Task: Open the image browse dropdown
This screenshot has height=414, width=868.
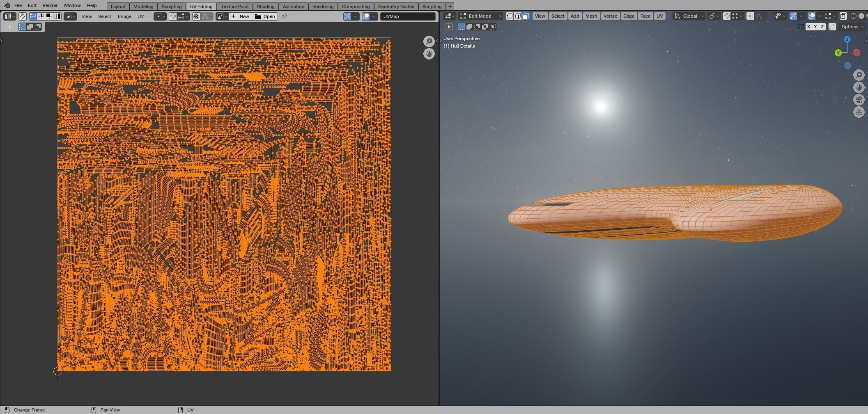Action: click(222, 16)
